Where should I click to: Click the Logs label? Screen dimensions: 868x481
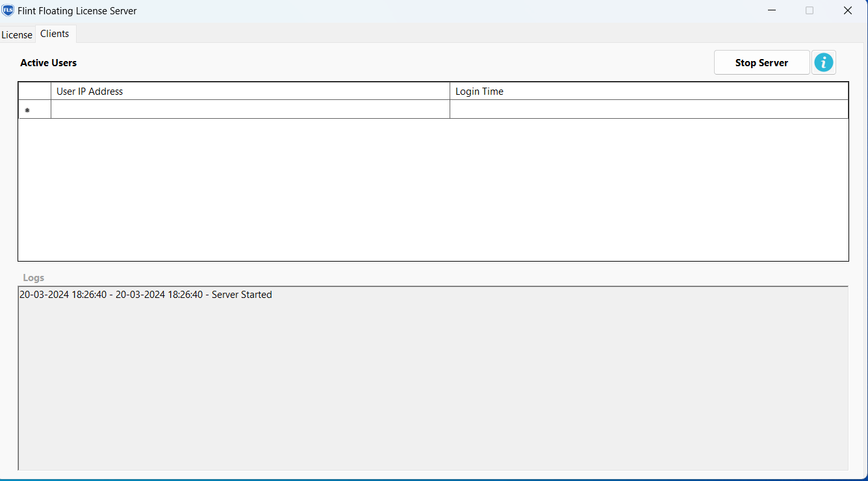[34, 278]
